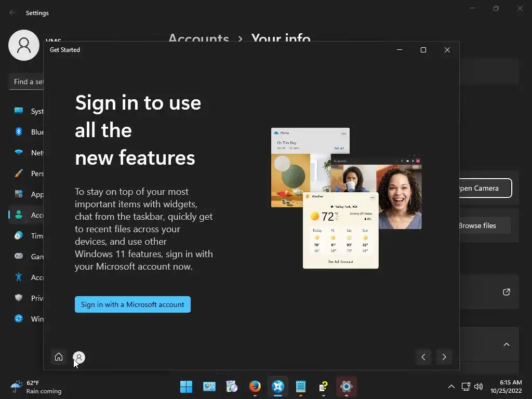This screenshot has width=532, height=399.
Task: Open System category in Settings sidebar
Action: [x=26, y=111]
